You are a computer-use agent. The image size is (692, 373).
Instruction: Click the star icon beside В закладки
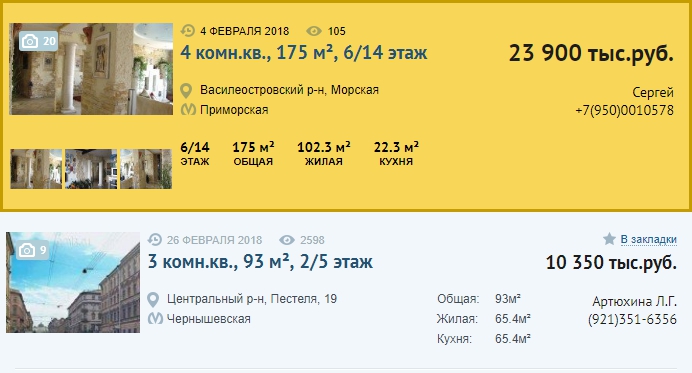pos(609,239)
